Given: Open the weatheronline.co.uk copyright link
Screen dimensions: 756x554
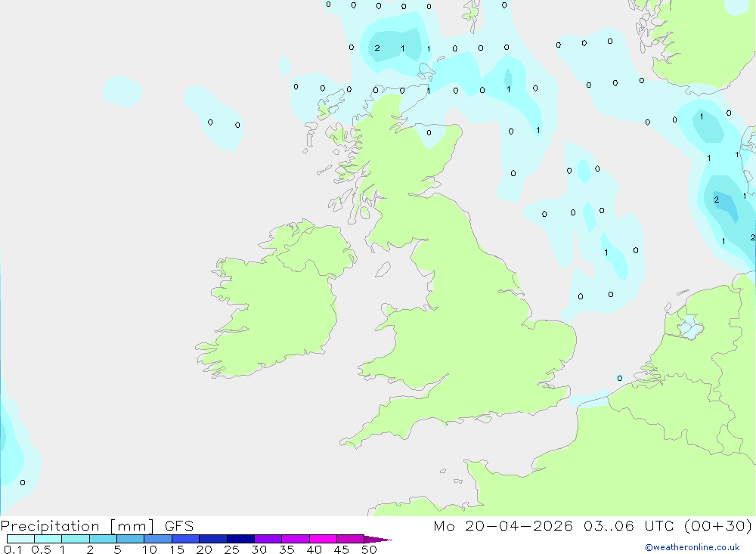Looking at the screenshot, I should [x=692, y=547].
